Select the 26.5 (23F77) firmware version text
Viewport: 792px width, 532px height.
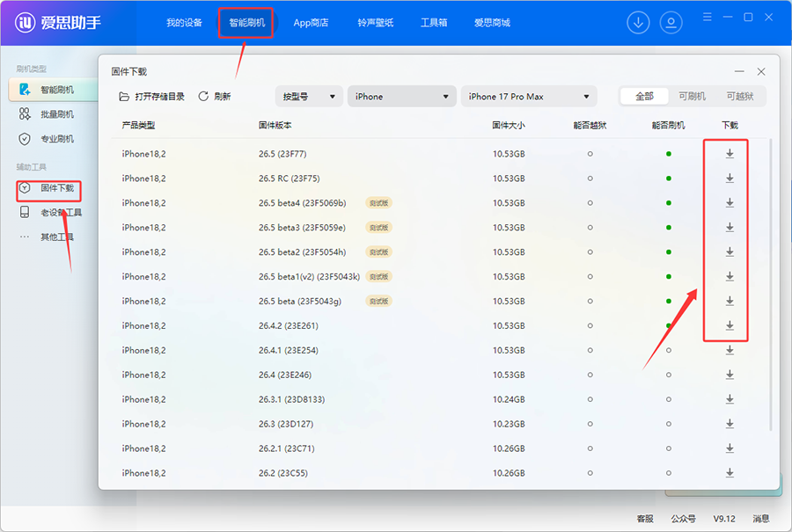pos(282,154)
